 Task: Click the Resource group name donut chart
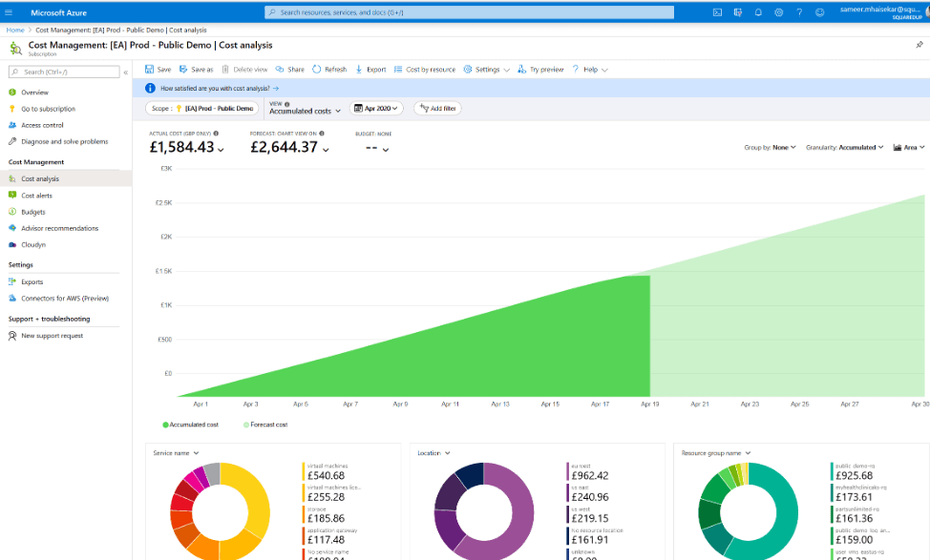tap(748, 510)
